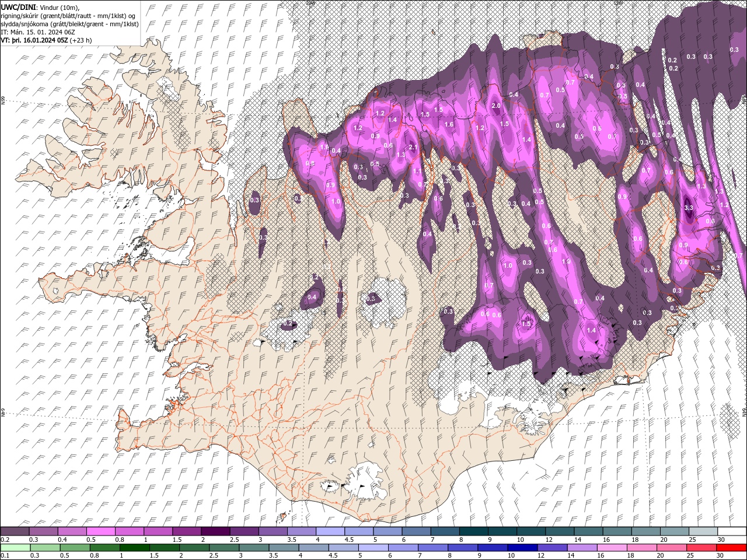
Task: Click the "25" label on the snow scale
Action: coord(692,540)
